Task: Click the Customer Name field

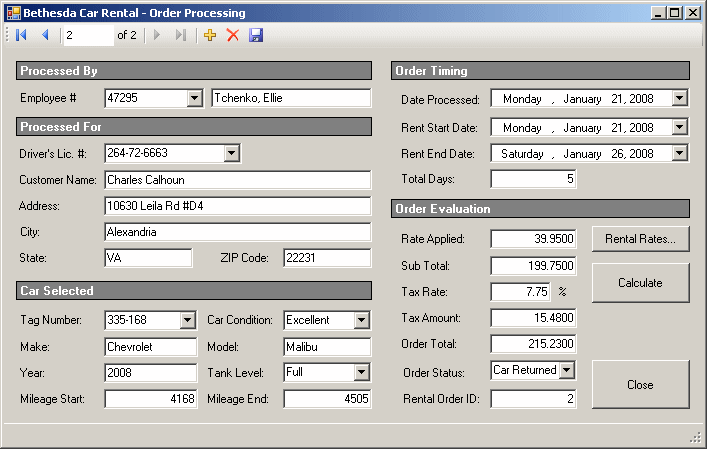Action: [238, 180]
